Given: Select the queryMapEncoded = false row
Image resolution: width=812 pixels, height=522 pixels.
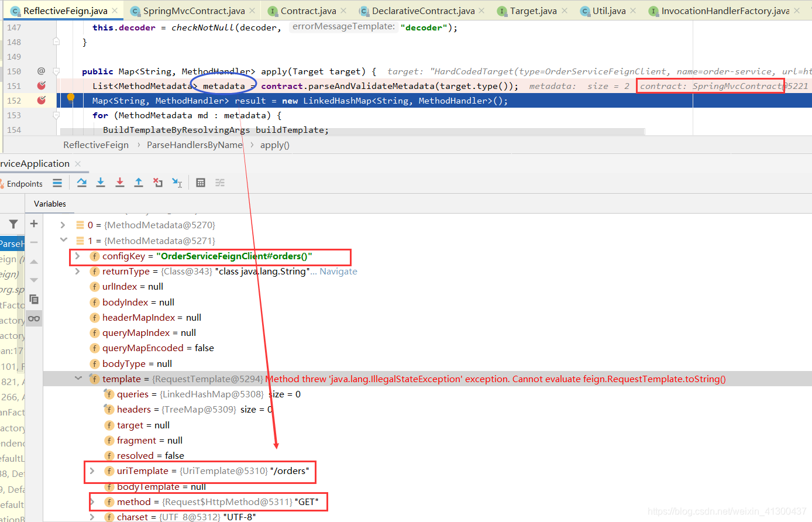Looking at the screenshot, I should [x=428, y=348].
